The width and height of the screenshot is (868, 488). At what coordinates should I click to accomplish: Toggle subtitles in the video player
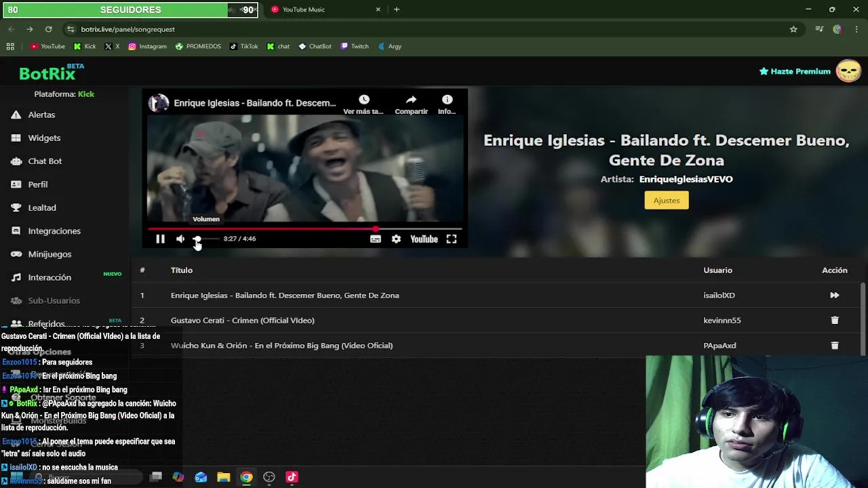(375, 239)
